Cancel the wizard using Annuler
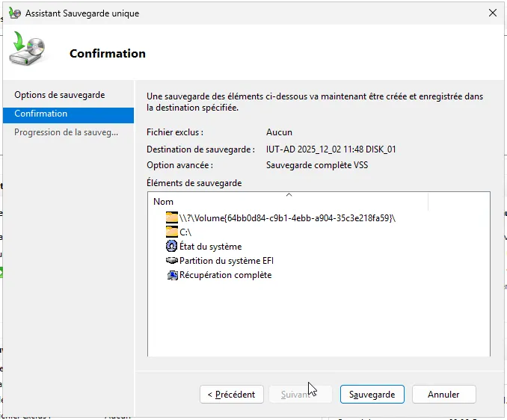 tap(443, 394)
